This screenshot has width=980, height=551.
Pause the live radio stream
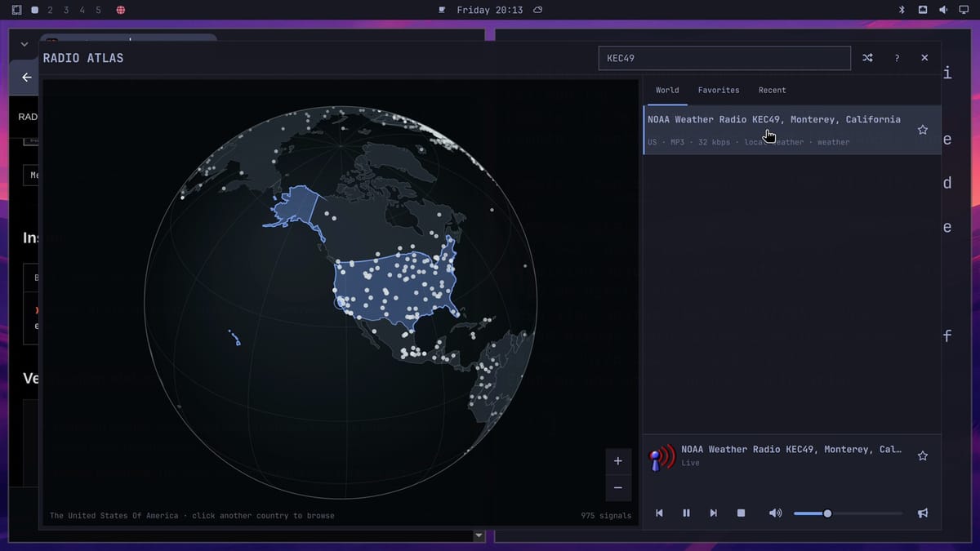(x=686, y=513)
